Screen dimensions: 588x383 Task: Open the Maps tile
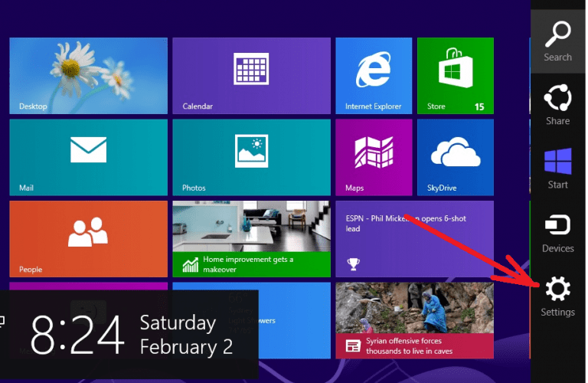point(374,158)
